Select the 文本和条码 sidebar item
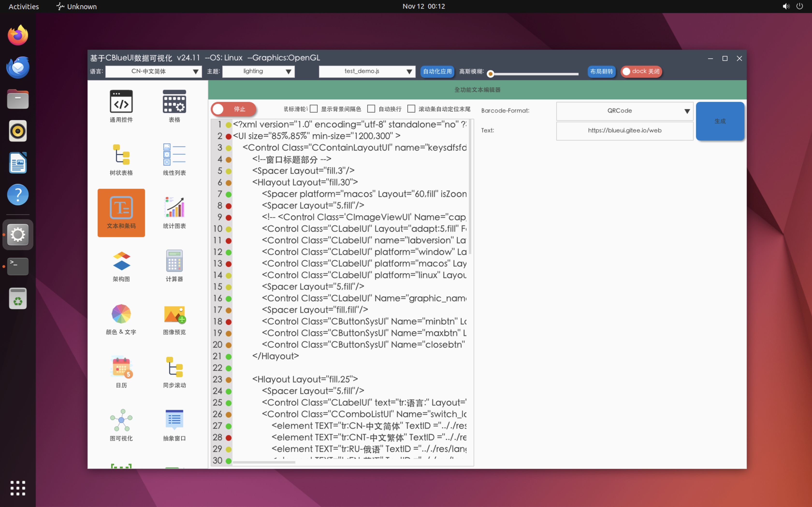The image size is (812, 507). 121,213
